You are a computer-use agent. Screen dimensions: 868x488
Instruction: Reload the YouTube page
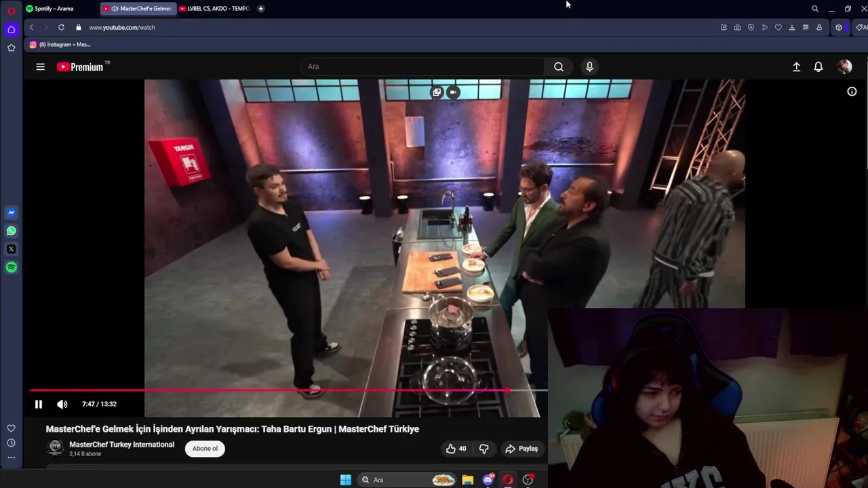click(61, 27)
